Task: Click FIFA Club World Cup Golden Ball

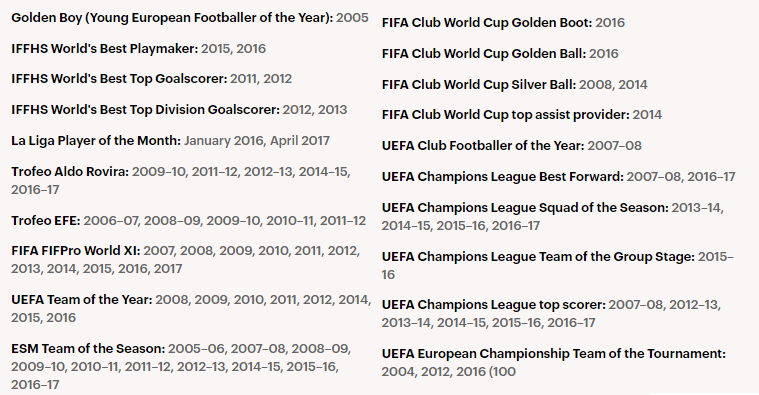Action: pyautogui.click(x=484, y=54)
